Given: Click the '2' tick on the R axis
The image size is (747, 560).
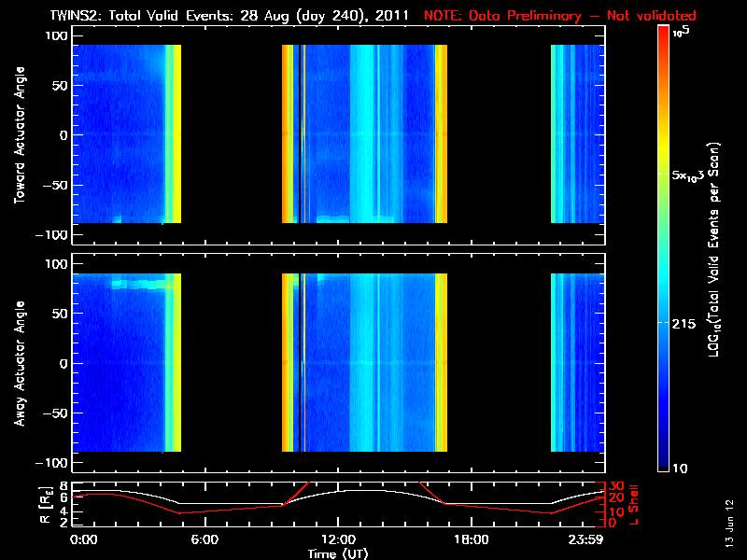Looking at the screenshot, I should coord(63,523).
